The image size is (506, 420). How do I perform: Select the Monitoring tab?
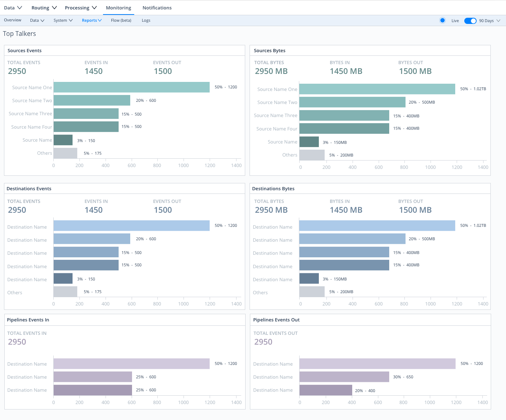point(118,7)
